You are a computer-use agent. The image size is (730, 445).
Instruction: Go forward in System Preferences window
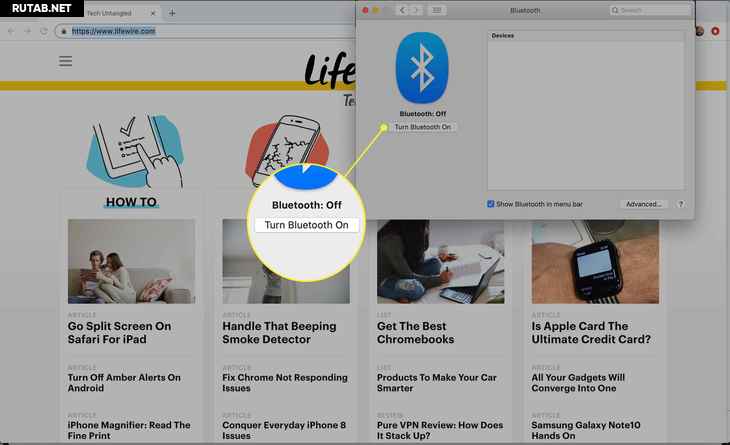point(416,10)
